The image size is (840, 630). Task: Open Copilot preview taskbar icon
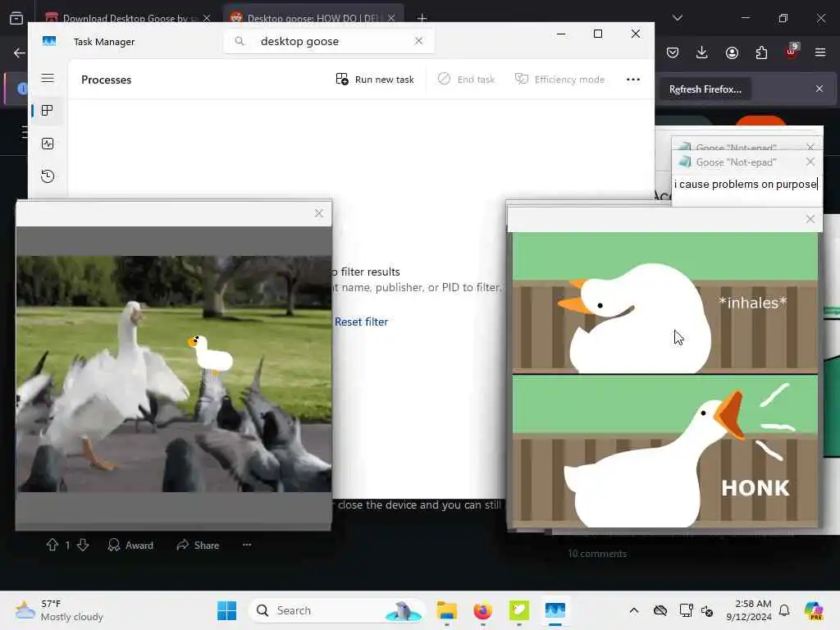pos(814,610)
